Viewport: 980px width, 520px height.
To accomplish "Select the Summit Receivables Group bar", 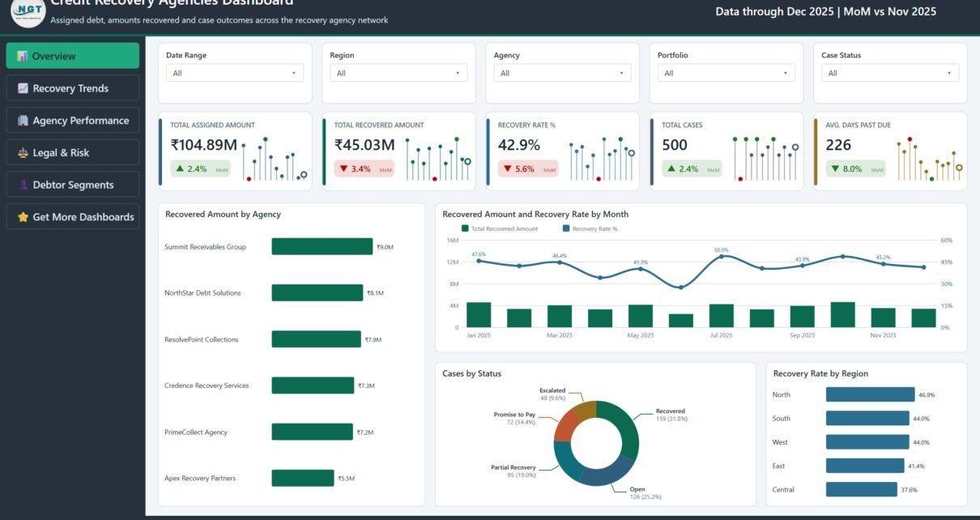I will click(322, 246).
